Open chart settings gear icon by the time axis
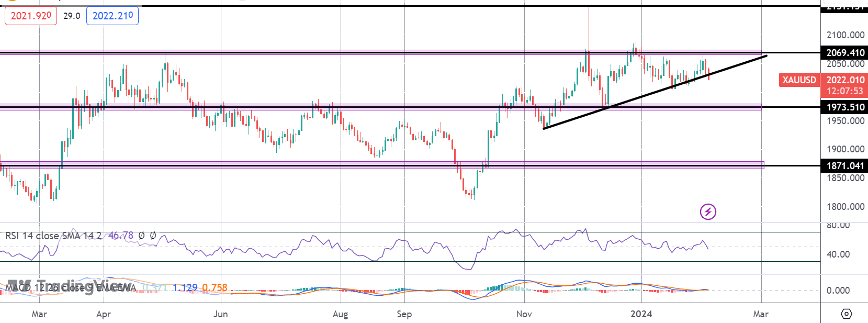 [x=846, y=314]
